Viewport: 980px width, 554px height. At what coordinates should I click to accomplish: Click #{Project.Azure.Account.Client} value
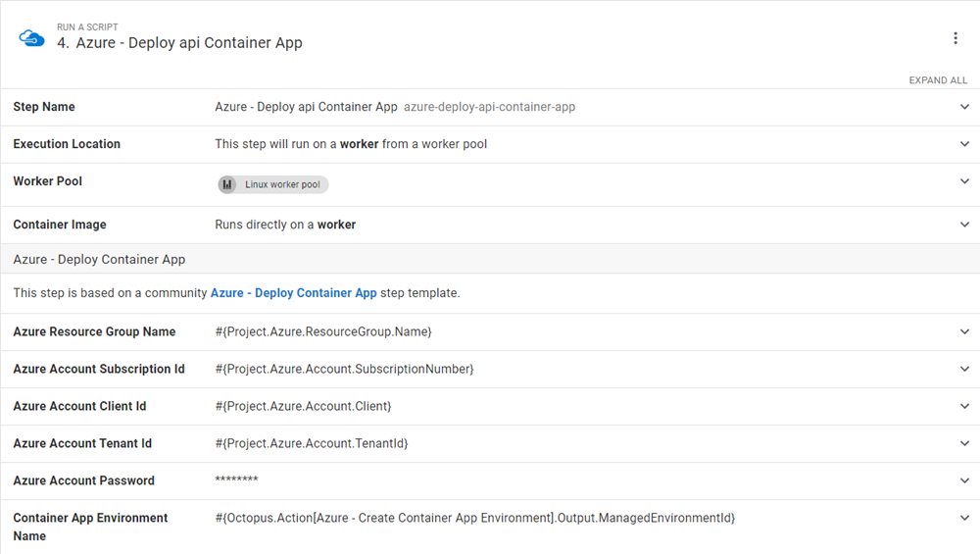click(x=303, y=406)
